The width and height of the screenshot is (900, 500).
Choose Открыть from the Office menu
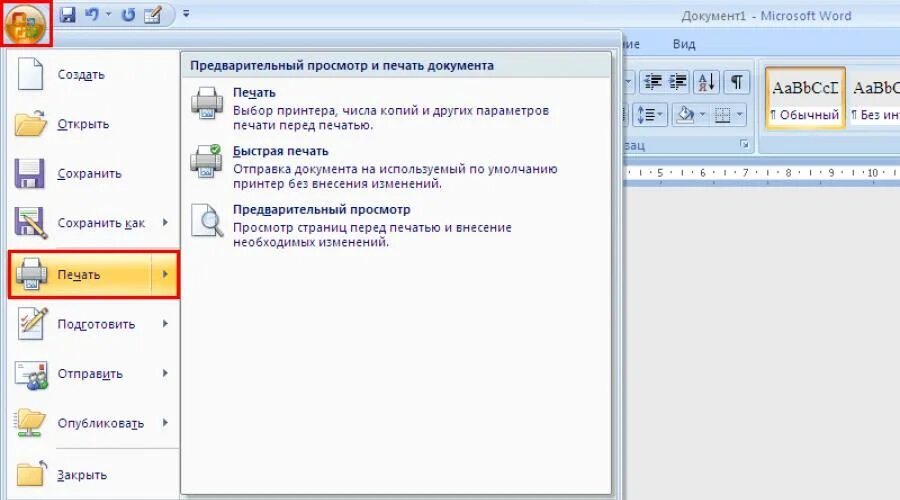[94, 124]
